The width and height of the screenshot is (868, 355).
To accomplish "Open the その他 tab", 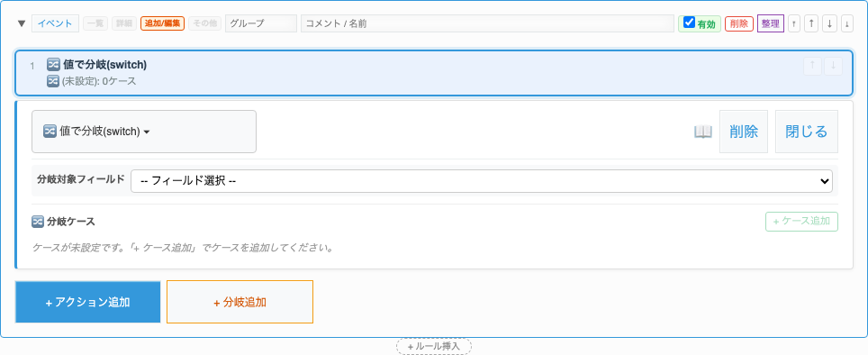I will 204,23.
